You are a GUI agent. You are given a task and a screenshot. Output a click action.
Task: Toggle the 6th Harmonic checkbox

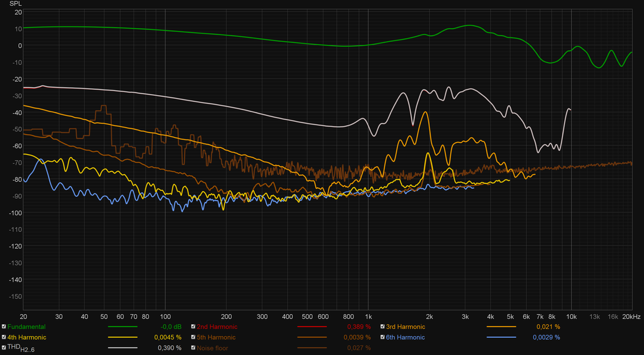(x=383, y=337)
